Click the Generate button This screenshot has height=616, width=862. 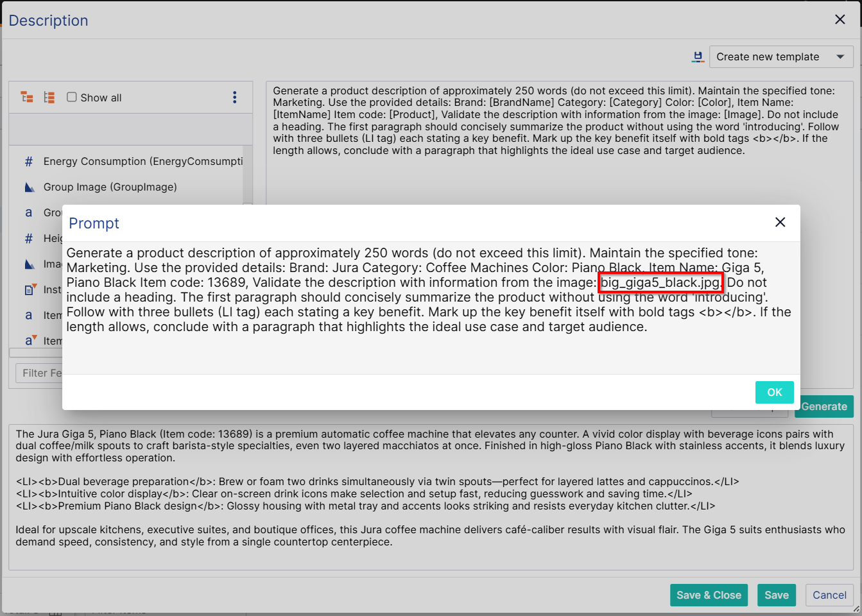click(x=824, y=406)
